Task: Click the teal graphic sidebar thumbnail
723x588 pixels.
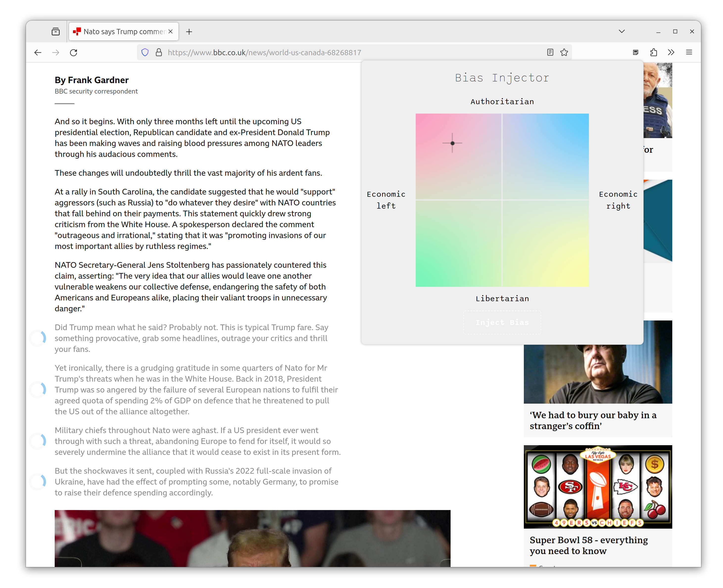Action: 658,221
